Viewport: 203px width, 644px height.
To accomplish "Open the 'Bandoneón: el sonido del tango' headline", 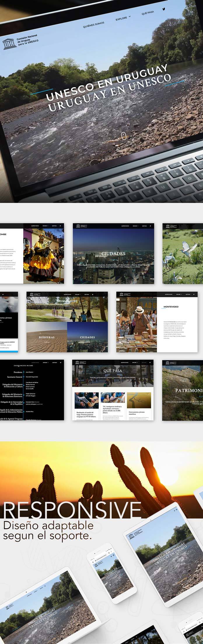I will coord(86,414).
